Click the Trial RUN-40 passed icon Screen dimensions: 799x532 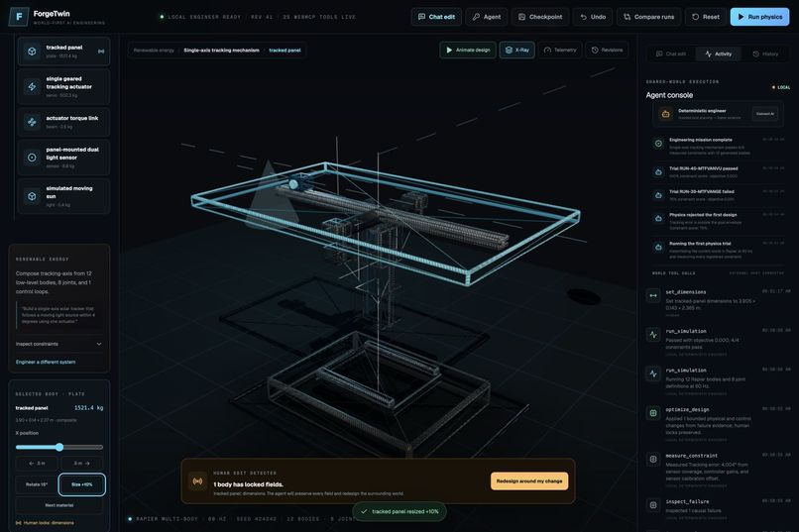pos(658,172)
